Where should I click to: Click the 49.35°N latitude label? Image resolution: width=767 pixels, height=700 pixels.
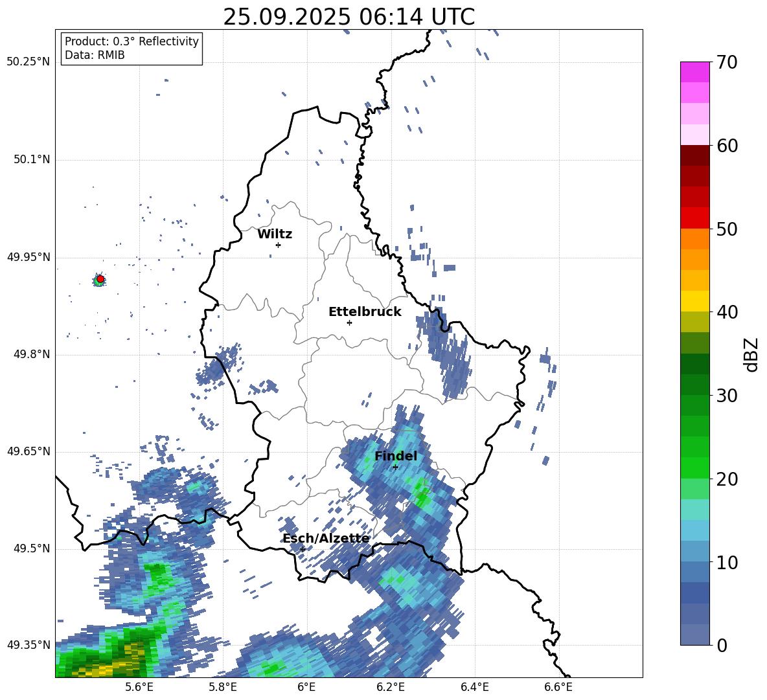pos(28,645)
